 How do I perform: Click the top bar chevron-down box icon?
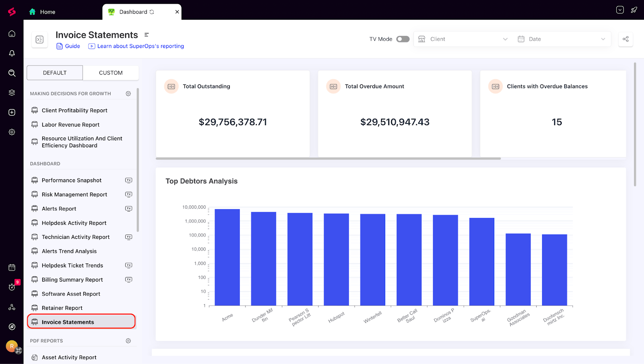click(x=620, y=10)
